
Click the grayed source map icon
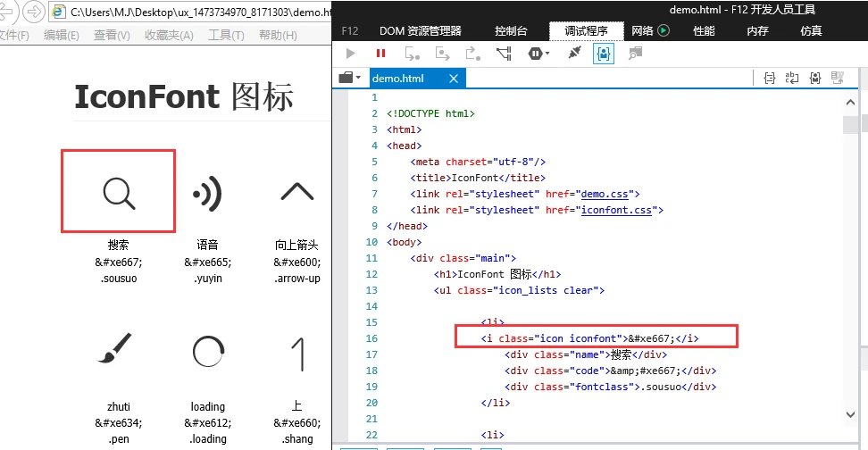(838, 78)
